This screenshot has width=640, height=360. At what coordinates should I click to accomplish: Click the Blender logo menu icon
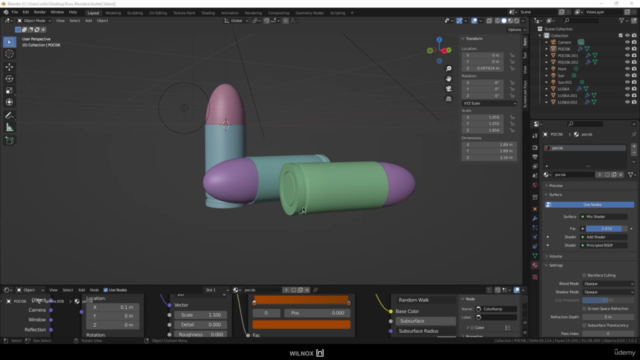point(6,12)
